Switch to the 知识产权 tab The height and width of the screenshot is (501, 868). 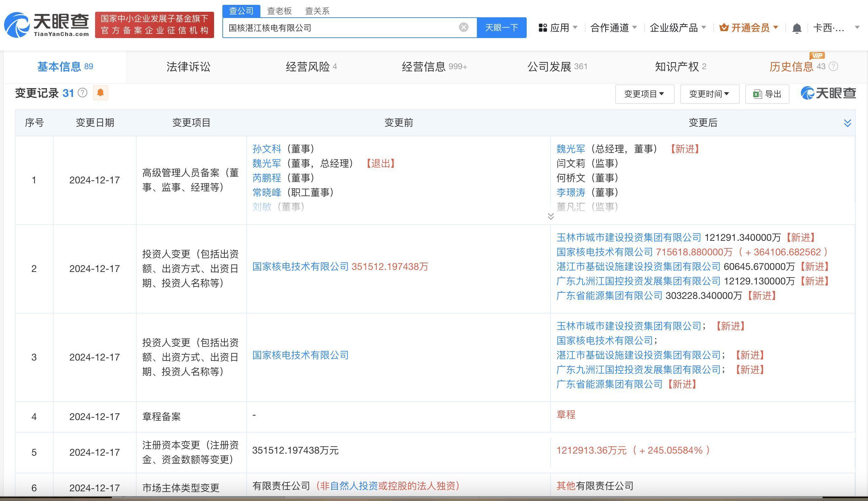680,66
